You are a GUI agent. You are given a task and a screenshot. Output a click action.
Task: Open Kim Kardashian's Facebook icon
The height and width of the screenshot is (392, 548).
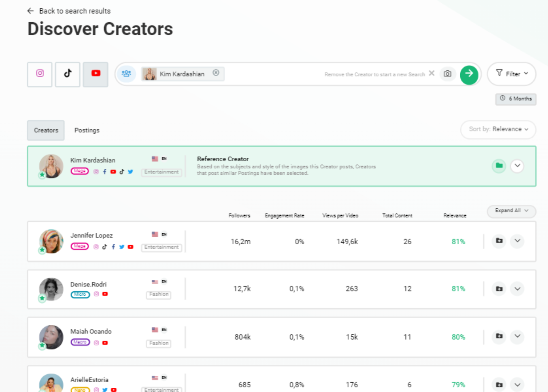105,172
